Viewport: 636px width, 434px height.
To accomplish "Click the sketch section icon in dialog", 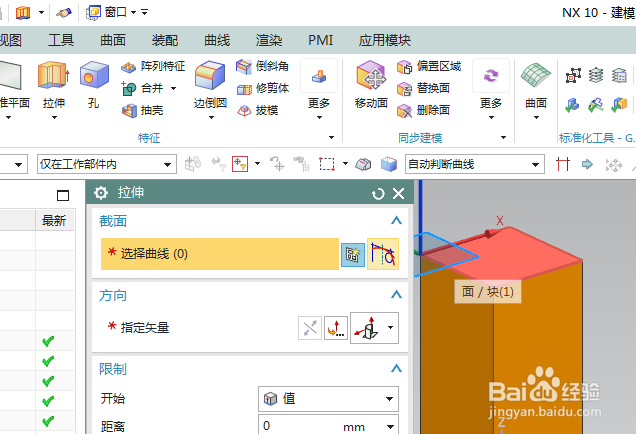I will 352,255.
